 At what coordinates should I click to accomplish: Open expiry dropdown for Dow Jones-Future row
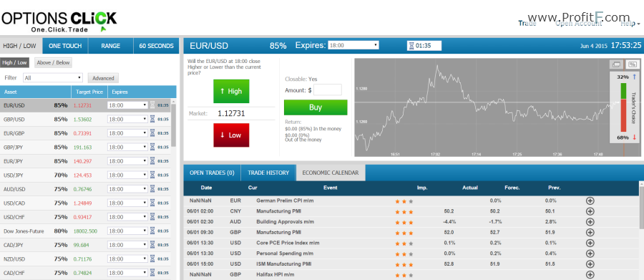127,231
